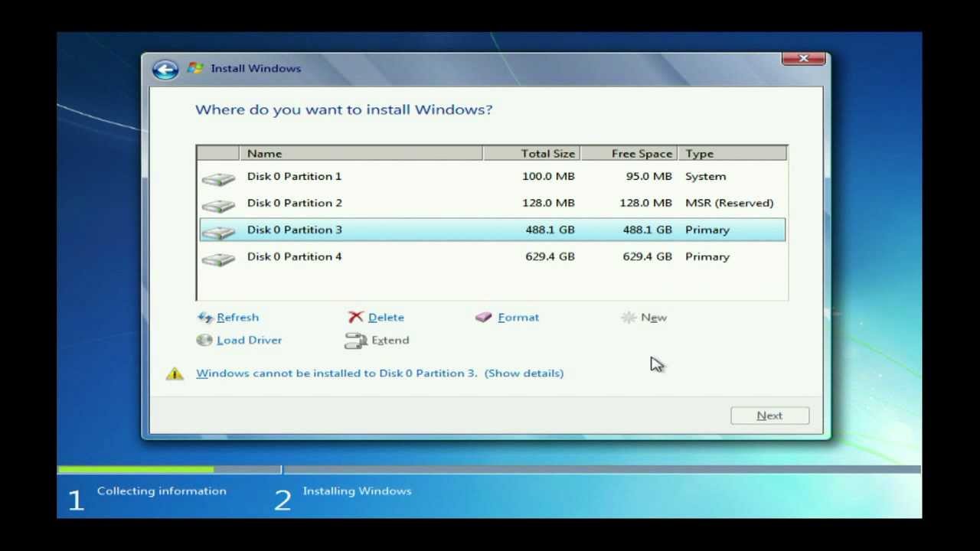The height and width of the screenshot is (551, 980).
Task: Select Disk 0 Partition 3 row
Action: point(492,230)
